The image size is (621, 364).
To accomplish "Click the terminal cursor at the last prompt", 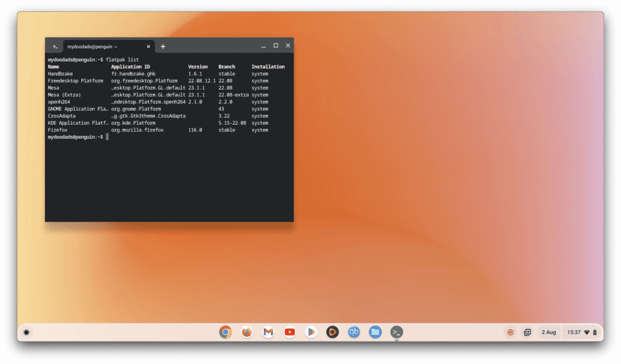I will point(107,137).
